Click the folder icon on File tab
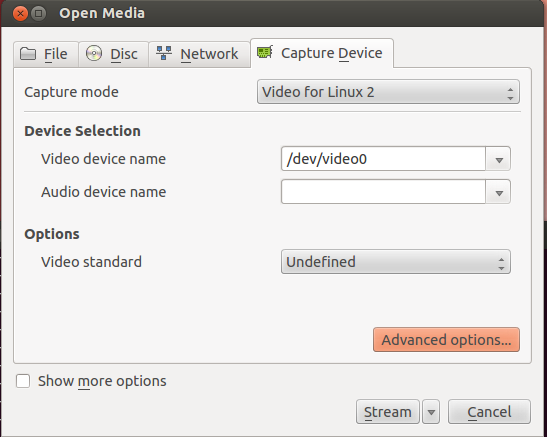The image size is (547, 437). [x=28, y=54]
